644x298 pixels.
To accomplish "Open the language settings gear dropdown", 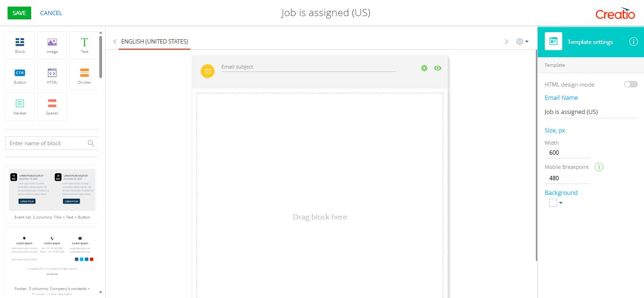I will (522, 42).
